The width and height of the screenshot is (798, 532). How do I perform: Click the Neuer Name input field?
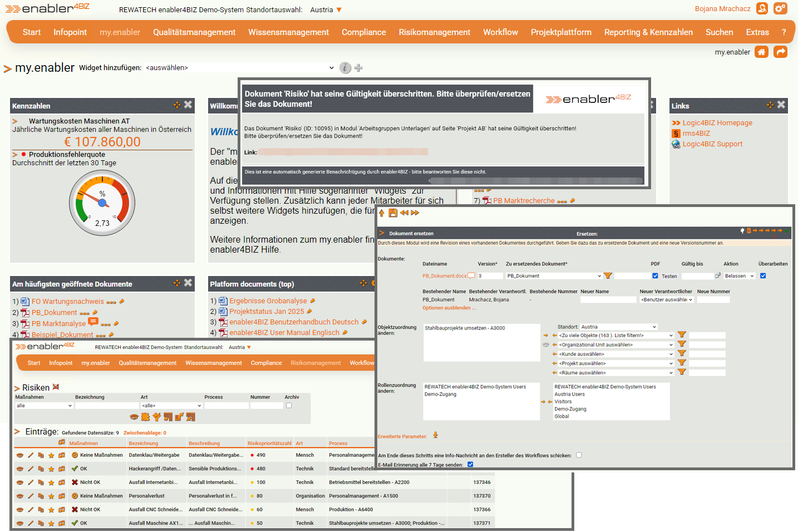[608, 299]
